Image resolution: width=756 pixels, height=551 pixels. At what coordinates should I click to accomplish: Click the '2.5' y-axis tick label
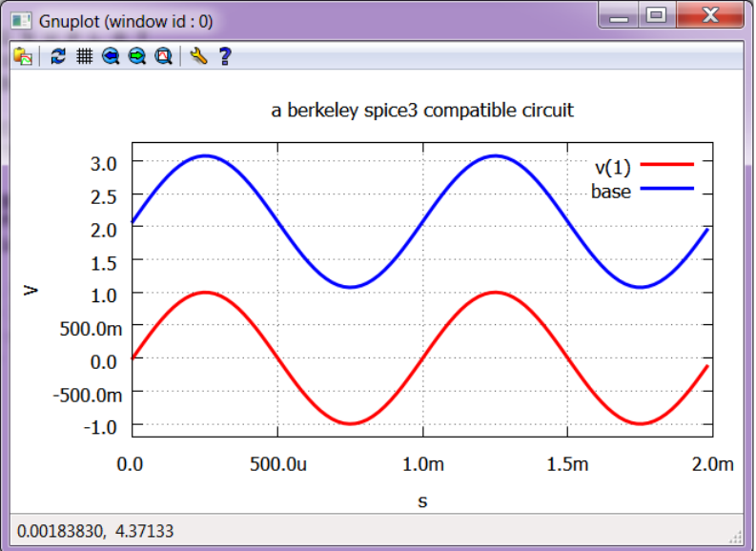[103, 196]
